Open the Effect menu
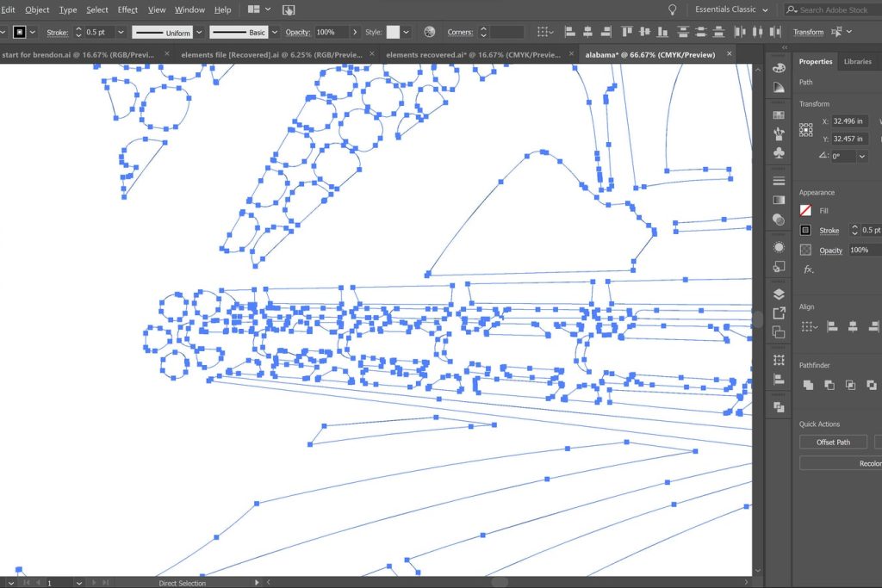This screenshot has width=882, height=588. click(x=127, y=9)
